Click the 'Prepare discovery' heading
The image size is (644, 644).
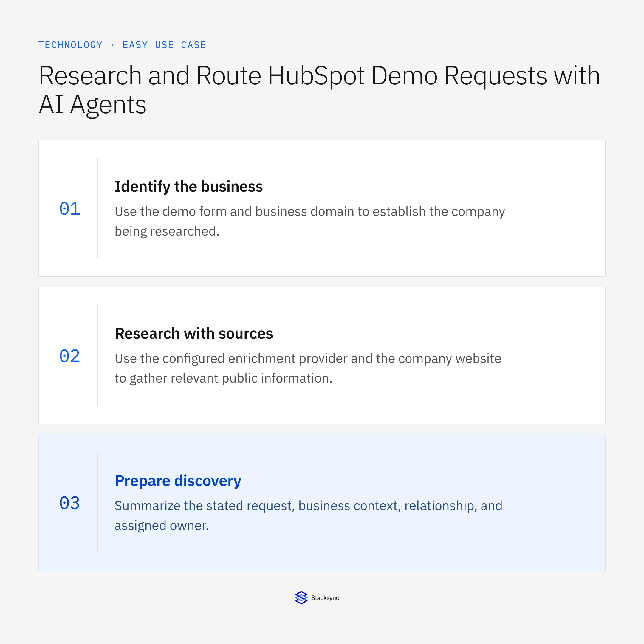(178, 481)
